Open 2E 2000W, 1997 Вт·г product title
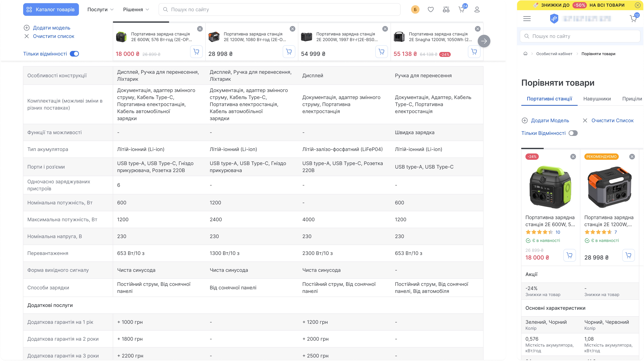 pyautogui.click(x=347, y=37)
